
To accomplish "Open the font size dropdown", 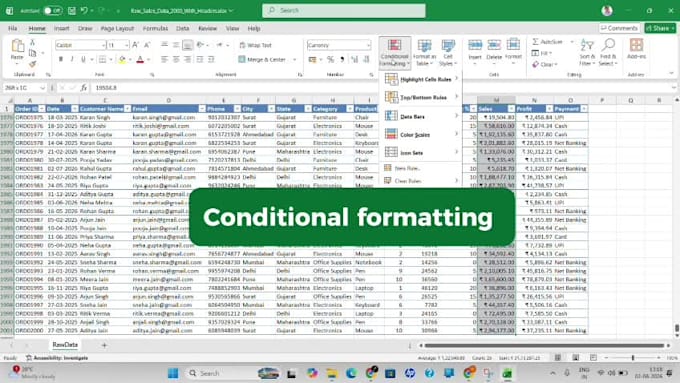I will 126,45.
